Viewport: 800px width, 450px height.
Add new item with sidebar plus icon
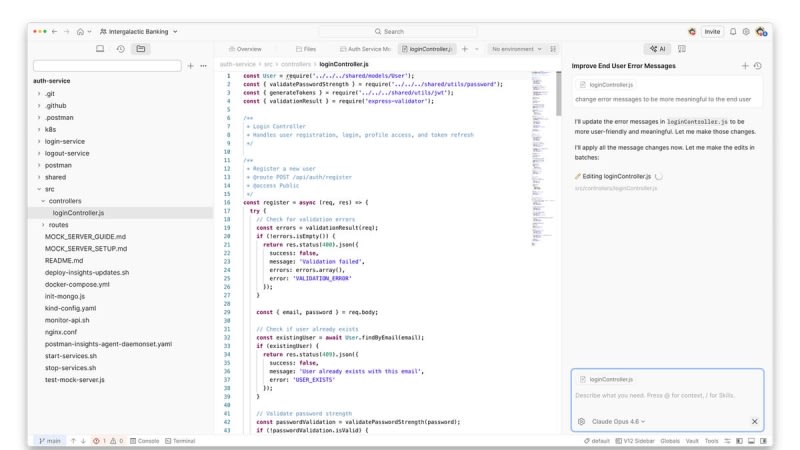click(191, 66)
